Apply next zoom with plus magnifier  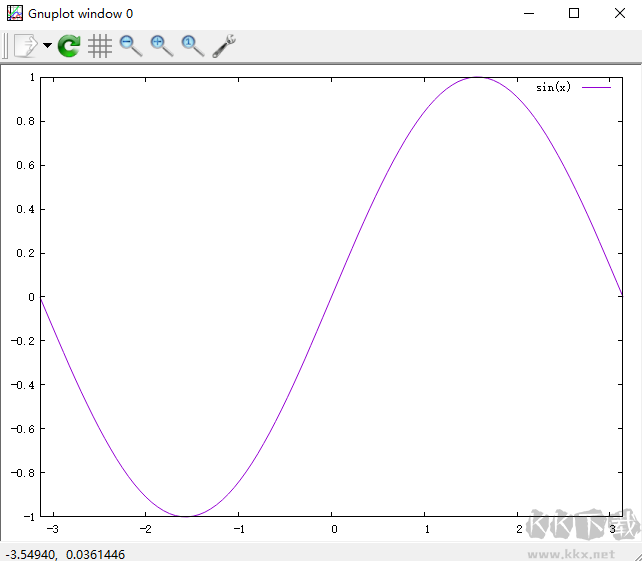coord(161,45)
